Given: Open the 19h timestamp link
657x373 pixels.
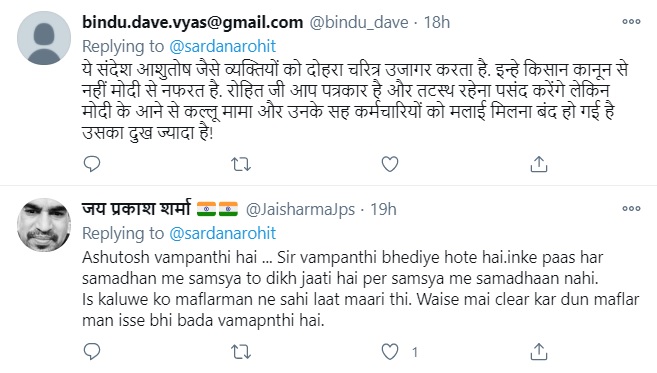Looking at the screenshot, I should (x=383, y=209).
